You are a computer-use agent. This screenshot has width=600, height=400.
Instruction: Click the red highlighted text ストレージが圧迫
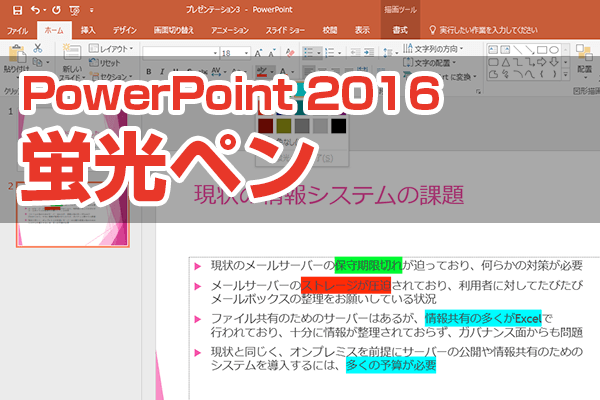[346, 286]
